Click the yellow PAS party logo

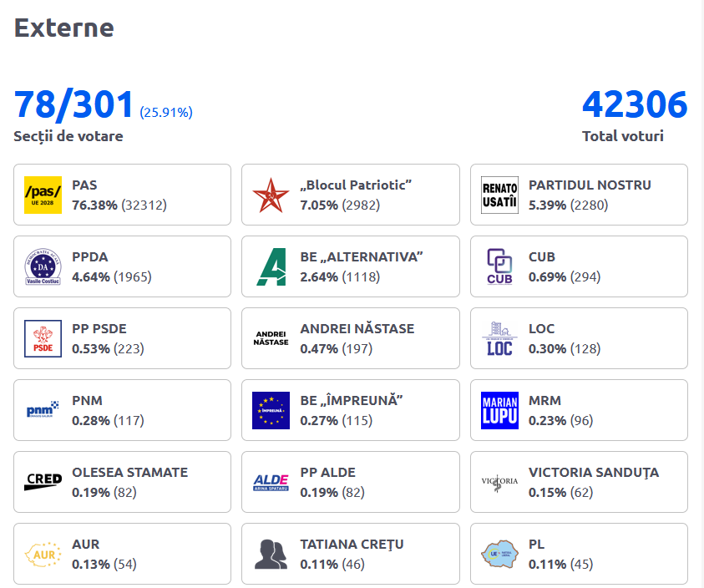pos(43,195)
